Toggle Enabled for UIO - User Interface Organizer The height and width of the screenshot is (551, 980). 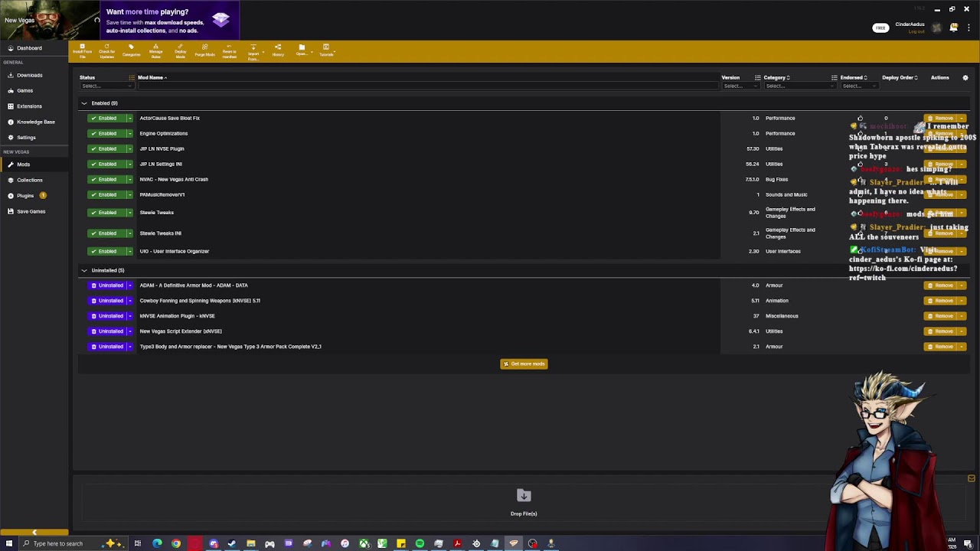coord(106,251)
